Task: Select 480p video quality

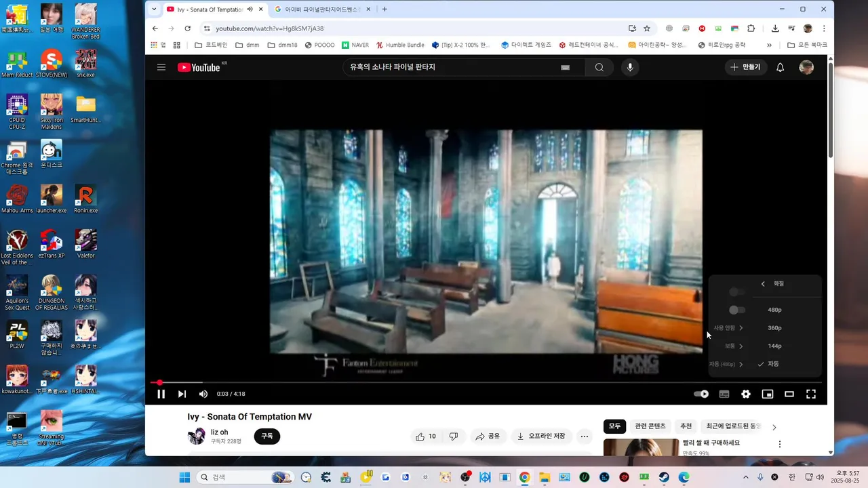Action: pos(774,310)
